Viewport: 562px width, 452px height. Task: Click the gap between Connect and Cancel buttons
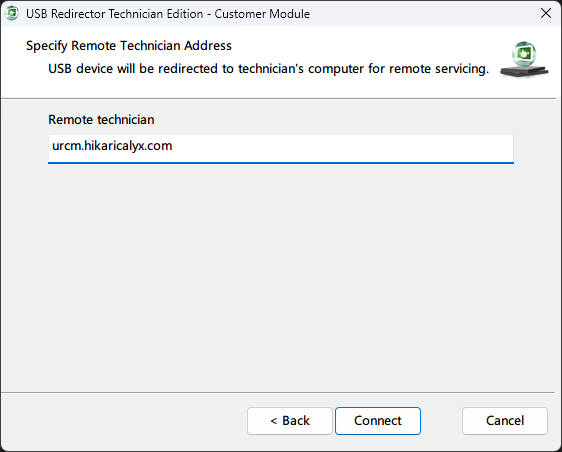click(x=441, y=420)
